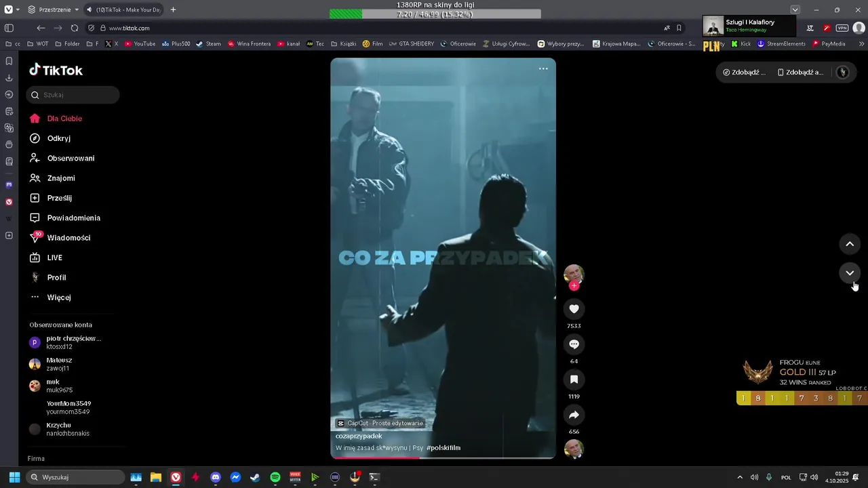Screen dimensions: 868x488
Task: Click the translate page icon in address bar
Action: click(667, 28)
